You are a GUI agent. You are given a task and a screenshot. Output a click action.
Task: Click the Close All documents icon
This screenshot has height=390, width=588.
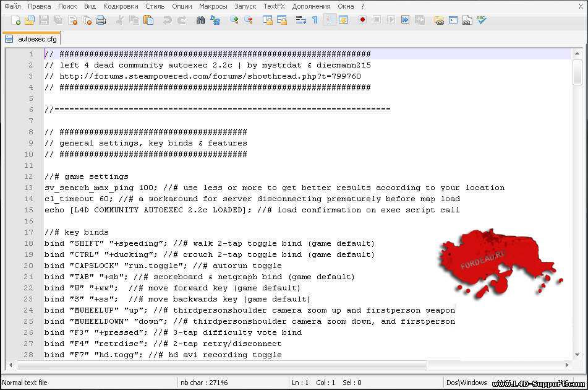tap(87, 20)
